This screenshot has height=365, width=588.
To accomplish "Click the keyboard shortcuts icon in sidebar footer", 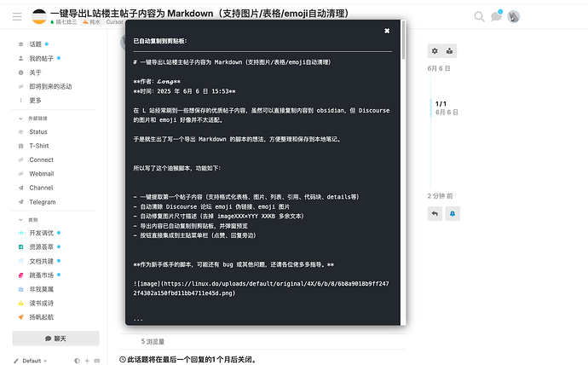I will tap(97, 361).
